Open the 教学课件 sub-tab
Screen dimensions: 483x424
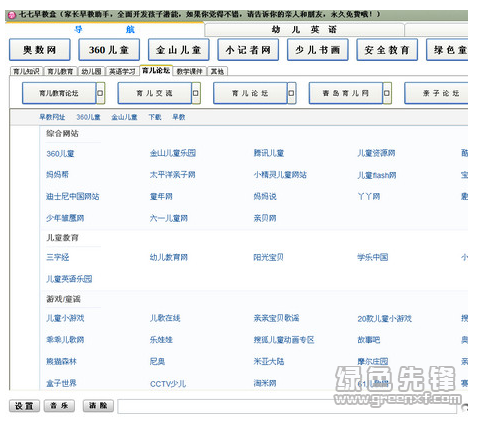(x=190, y=71)
